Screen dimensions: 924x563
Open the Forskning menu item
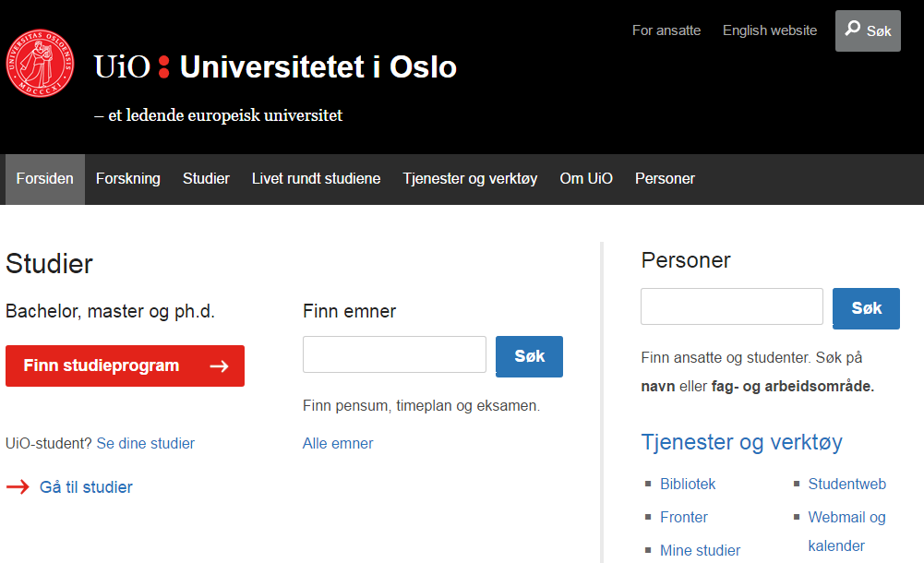128,179
